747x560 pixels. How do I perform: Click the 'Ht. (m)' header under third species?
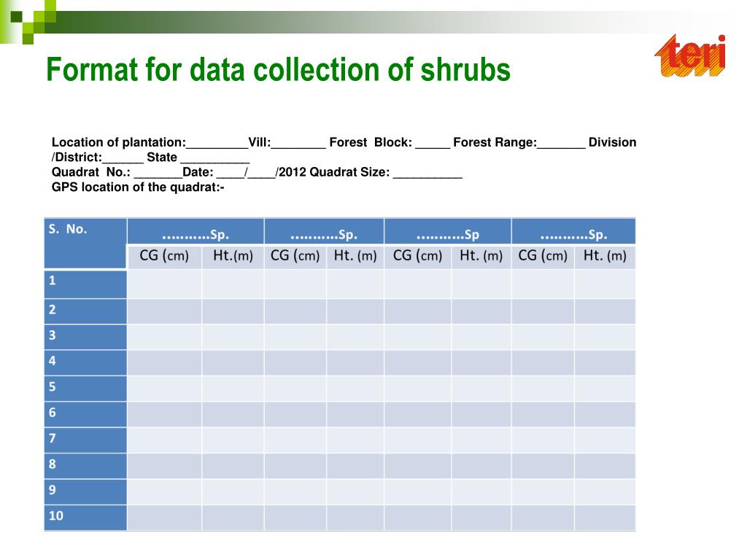481,257
